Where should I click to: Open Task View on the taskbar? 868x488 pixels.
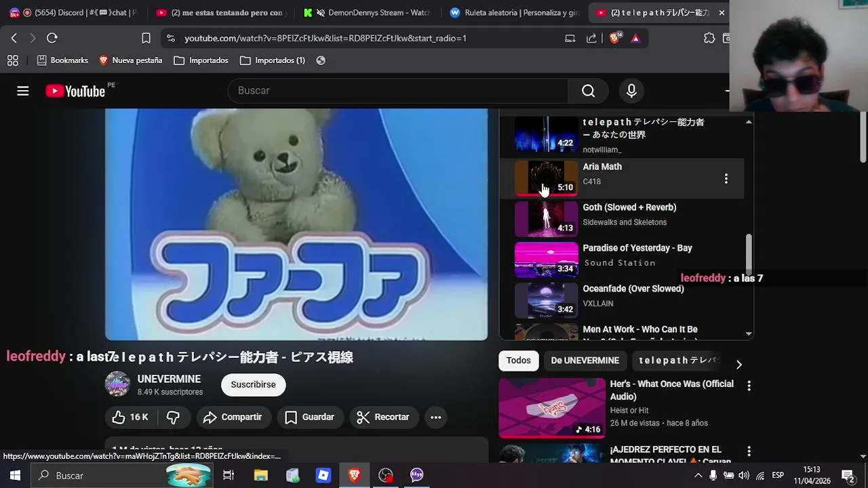coord(229,476)
